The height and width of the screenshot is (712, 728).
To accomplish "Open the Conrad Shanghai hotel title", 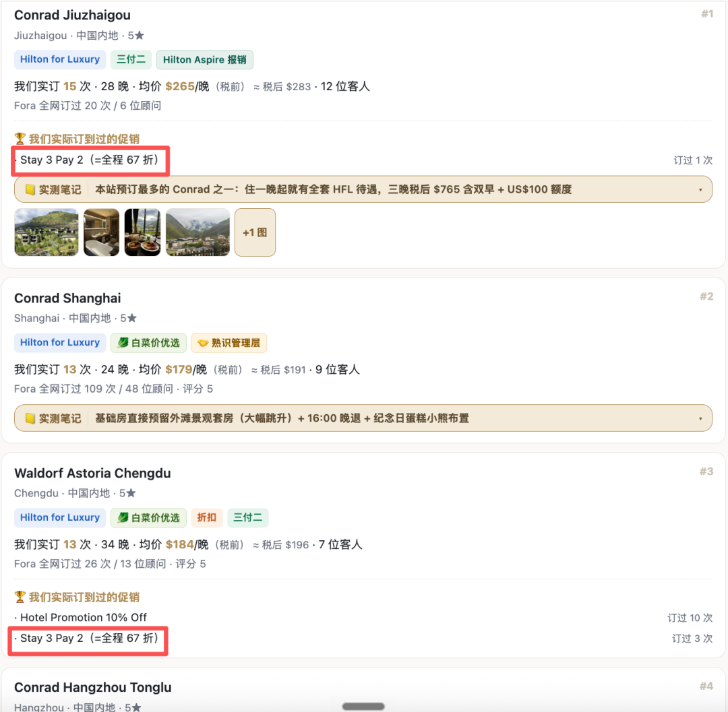I will coord(67,298).
